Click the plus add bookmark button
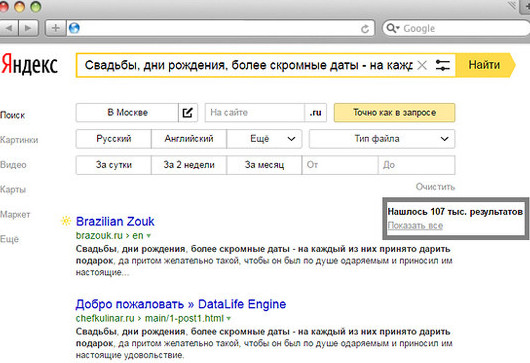This screenshot has width=530, height=363. click(x=56, y=28)
